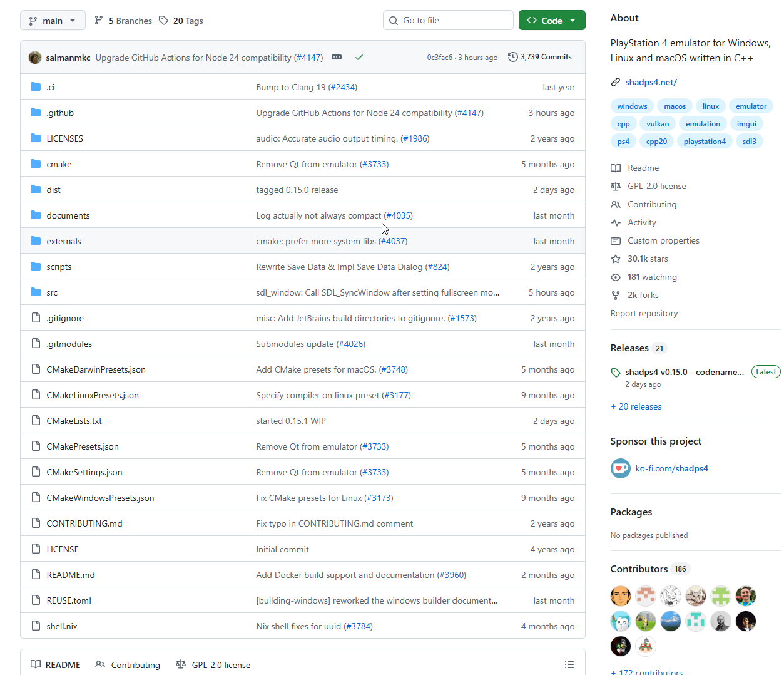
Task: Select the sdl3 topic tag
Action: click(x=749, y=142)
